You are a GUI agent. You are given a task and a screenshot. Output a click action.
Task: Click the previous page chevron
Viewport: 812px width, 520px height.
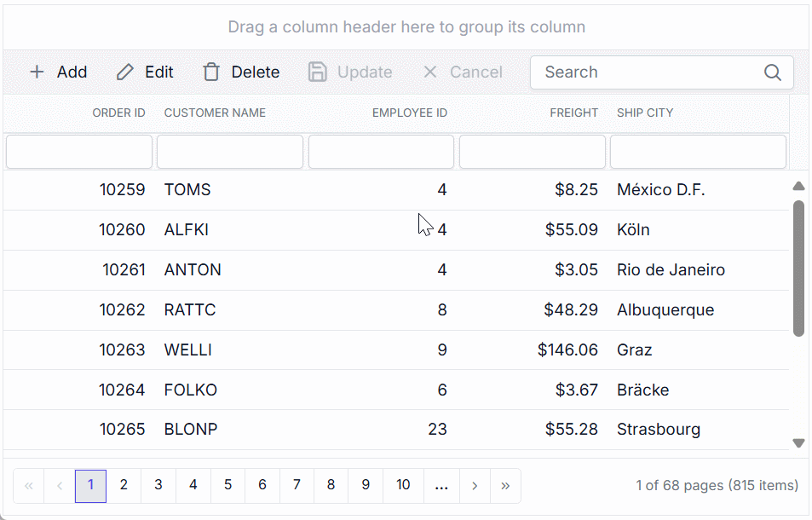(59, 485)
